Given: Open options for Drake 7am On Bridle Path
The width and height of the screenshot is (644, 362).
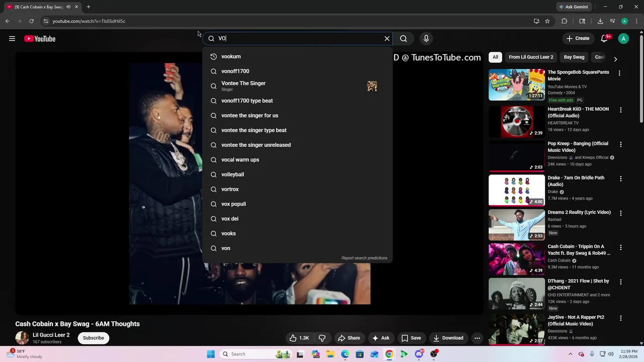Looking at the screenshot, I should (x=621, y=179).
